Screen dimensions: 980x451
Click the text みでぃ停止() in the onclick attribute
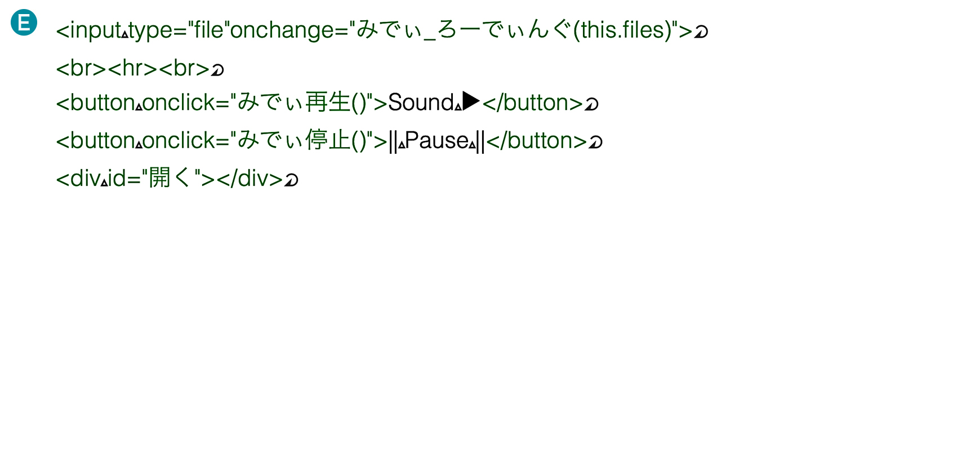click(302, 140)
